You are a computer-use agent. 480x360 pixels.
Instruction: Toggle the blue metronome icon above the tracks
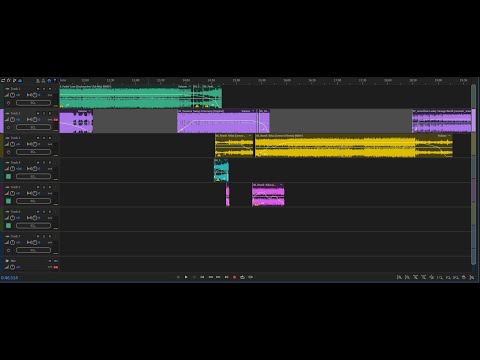[49, 81]
